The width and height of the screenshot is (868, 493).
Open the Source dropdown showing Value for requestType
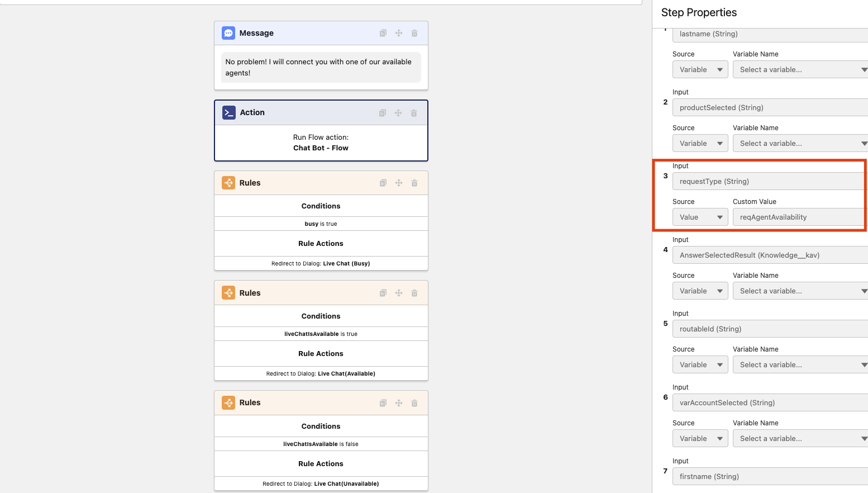tap(700, 217)
